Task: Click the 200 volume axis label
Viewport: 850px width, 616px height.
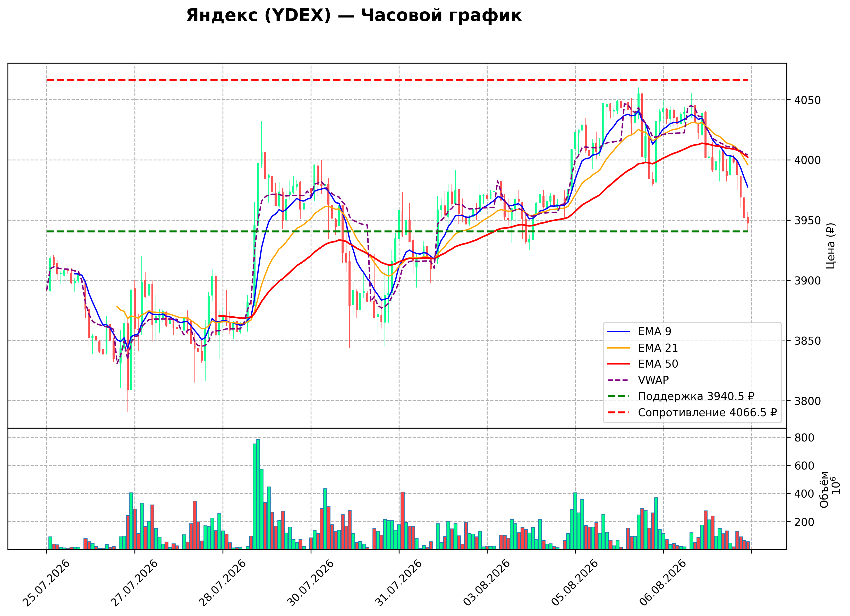Action: (804, 522)
